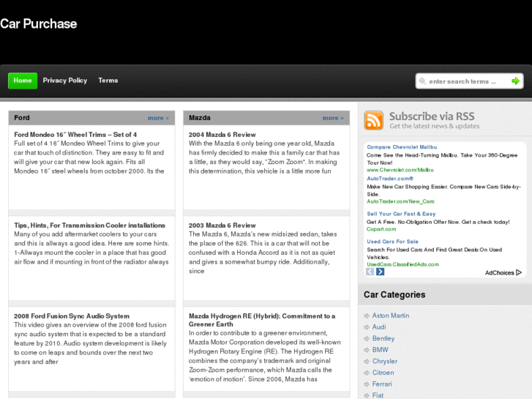532x399 pixels.
Task: Click arrow bullet beside Audi
Action: [367, 327]
